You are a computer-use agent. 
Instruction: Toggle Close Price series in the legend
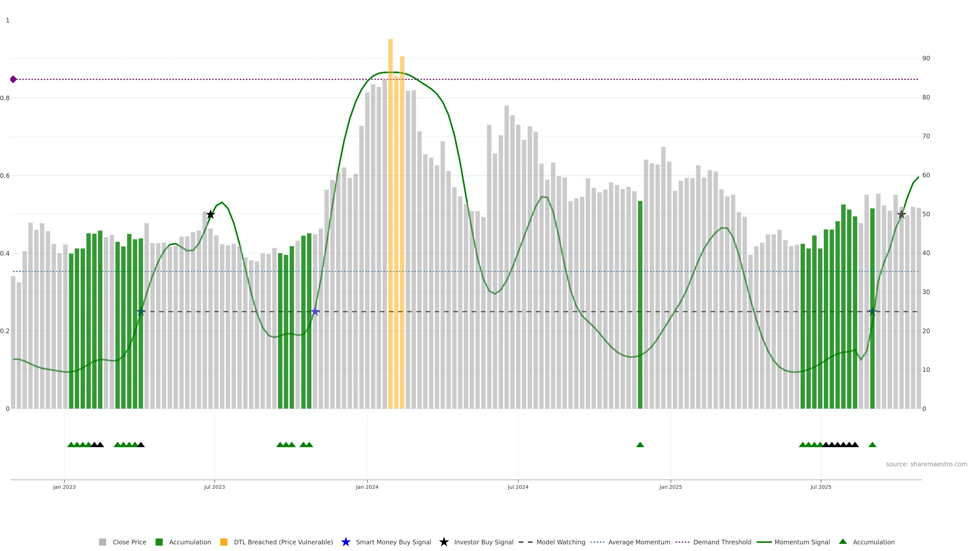coord(129,542)
